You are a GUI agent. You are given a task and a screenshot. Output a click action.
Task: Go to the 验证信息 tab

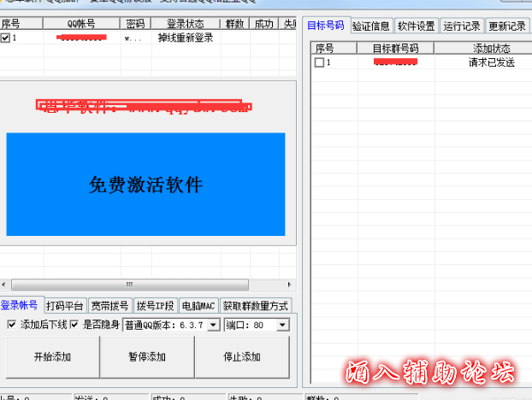370,26
